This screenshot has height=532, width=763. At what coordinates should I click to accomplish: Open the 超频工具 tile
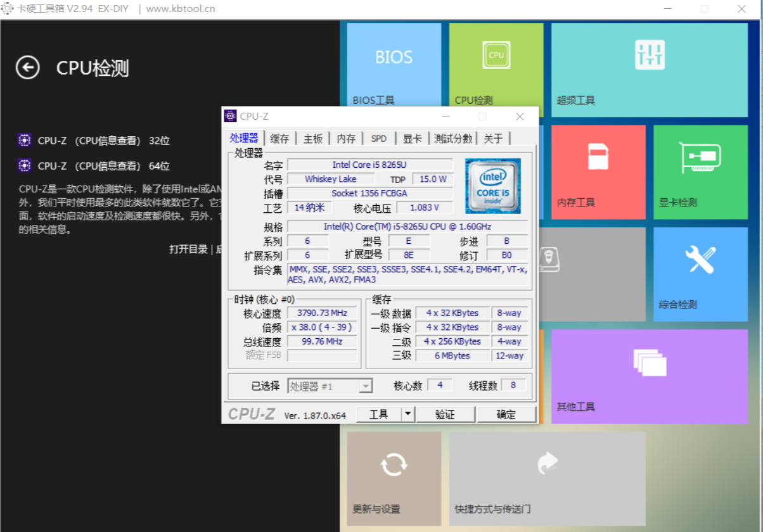pos(650,70)
